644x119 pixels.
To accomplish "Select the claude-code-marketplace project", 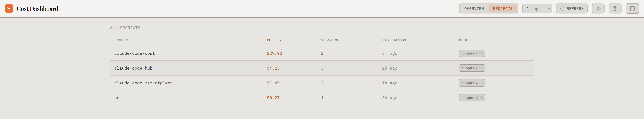I will point(143,83).
